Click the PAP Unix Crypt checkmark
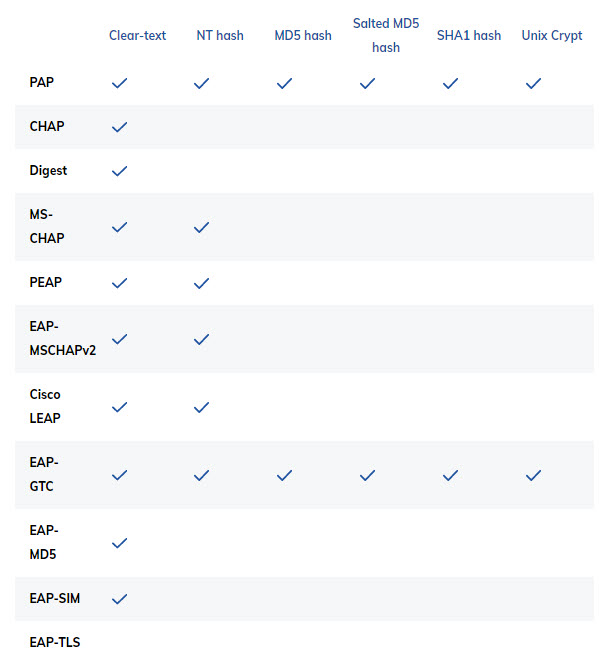This screenshot has height=661, width=602. [533, 83]
